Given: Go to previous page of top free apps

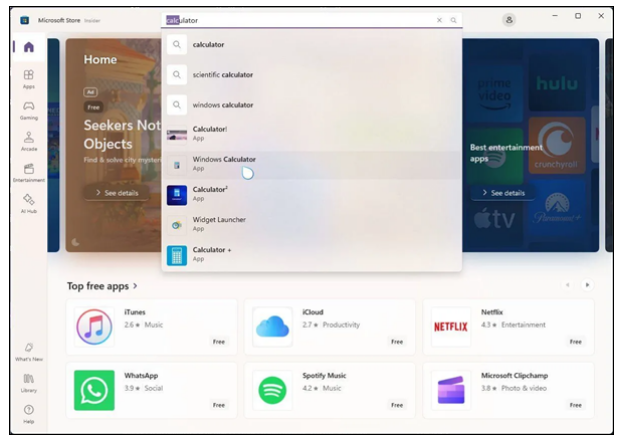Looking at the screenshot, I should point(567,285).
